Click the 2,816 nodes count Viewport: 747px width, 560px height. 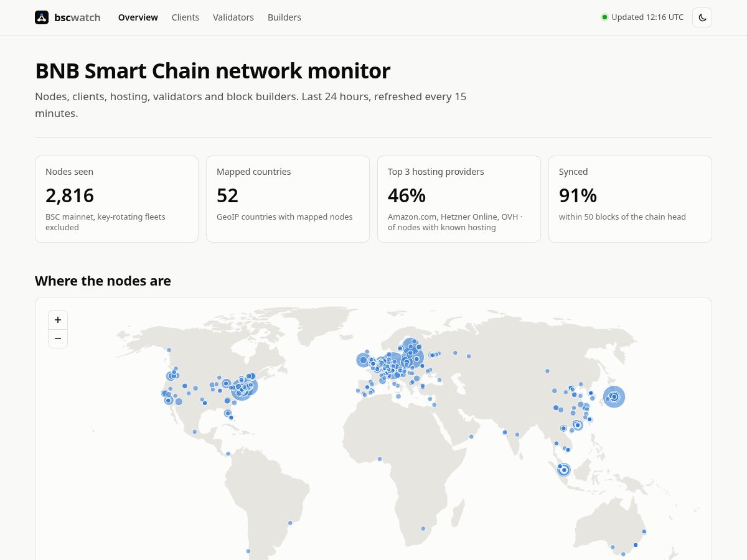[x=70, y=195]
